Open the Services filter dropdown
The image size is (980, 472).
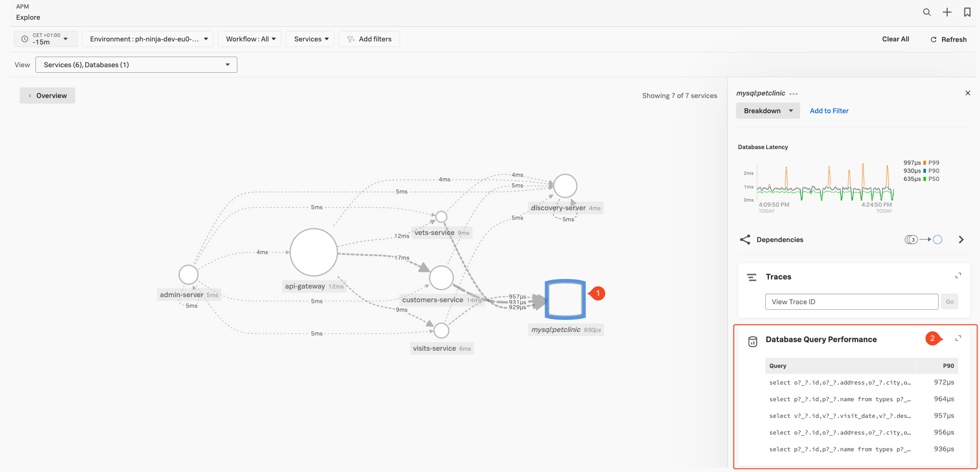tap(310, 39)
